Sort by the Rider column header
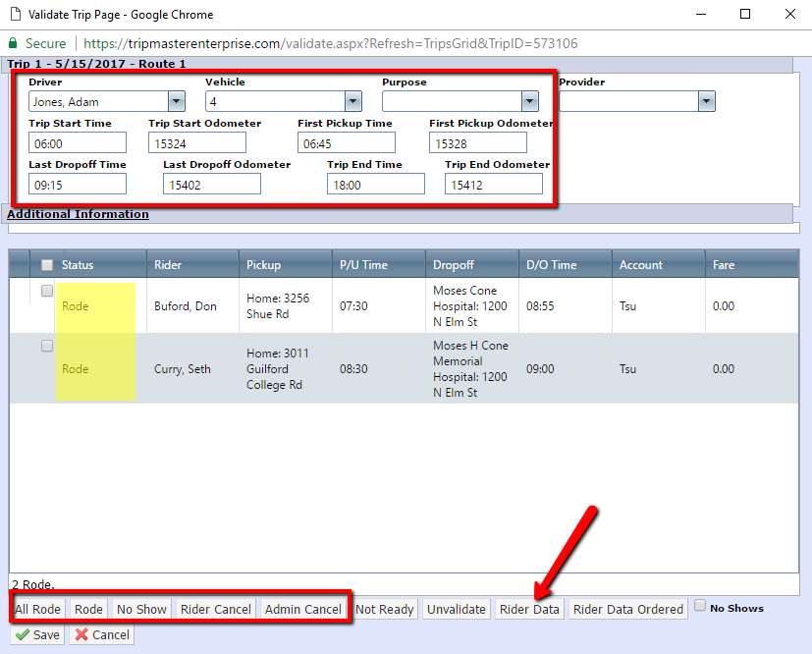 tap(168, 265)
